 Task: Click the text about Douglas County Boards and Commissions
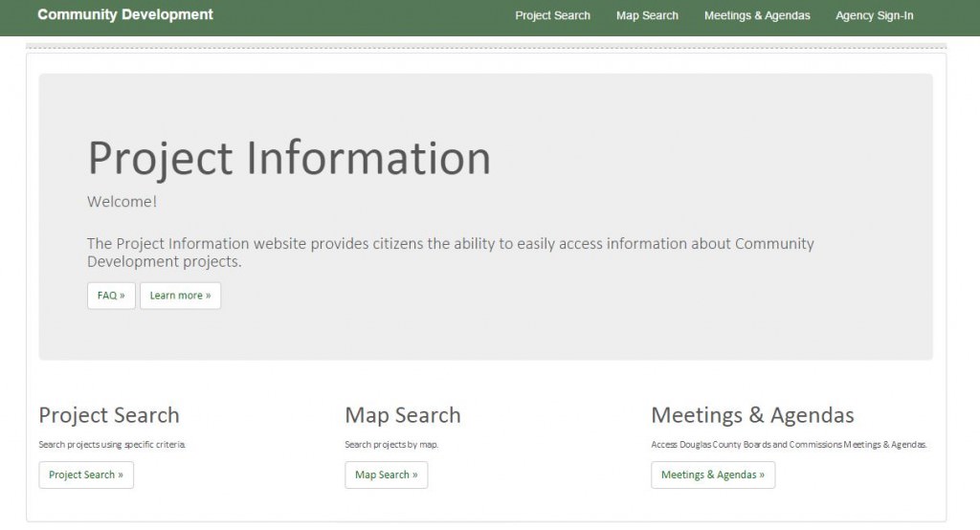789,444
